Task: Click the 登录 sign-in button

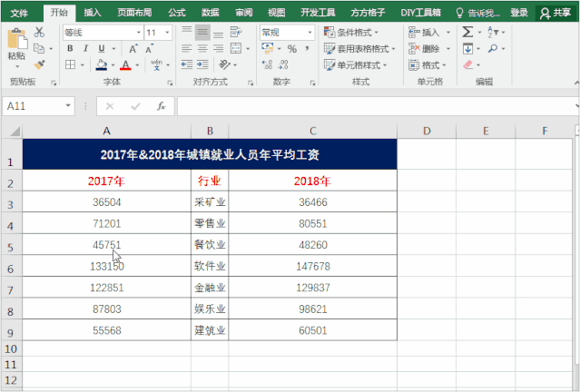Action: [x=519, y=13]
